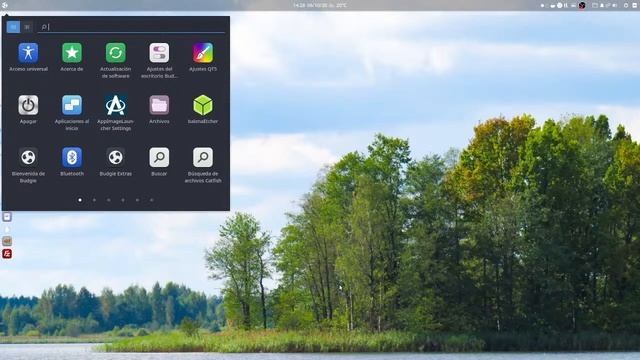Go to sixth page of applications
The height and width of the screenshot is (360, 640).
pyautogui.click(x=151, y=200)
